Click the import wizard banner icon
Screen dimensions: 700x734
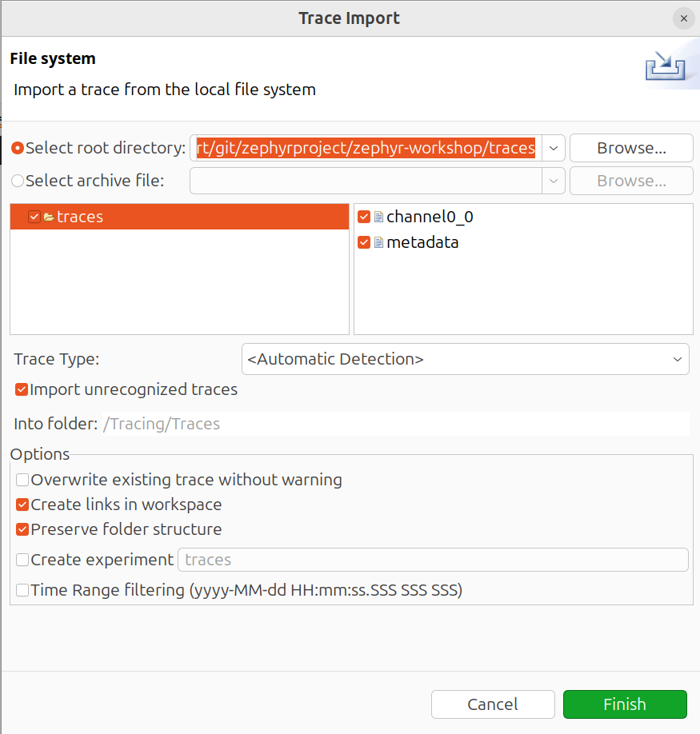click(666, 66)
